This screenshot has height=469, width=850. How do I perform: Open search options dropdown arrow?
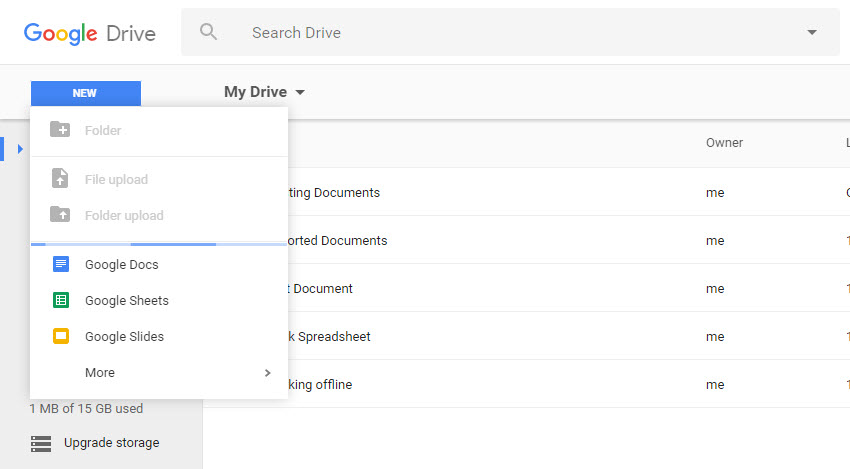(x=812, y=33)
